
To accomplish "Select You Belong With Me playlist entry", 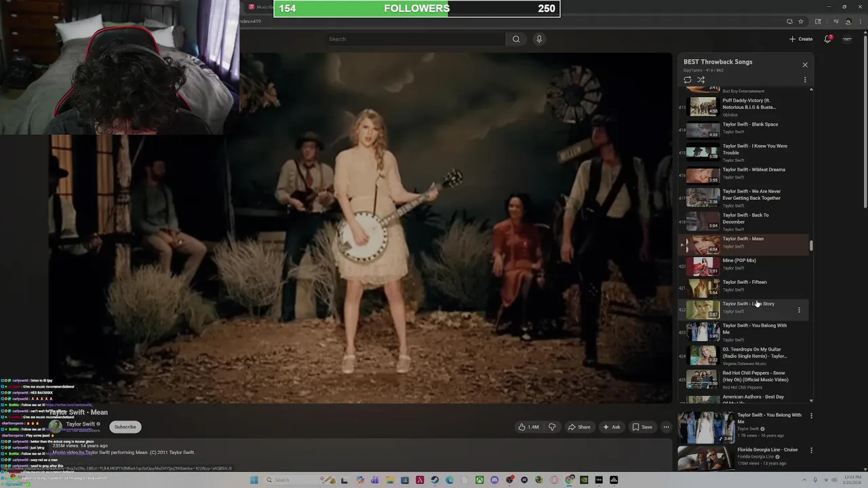I will pos(744,331).
